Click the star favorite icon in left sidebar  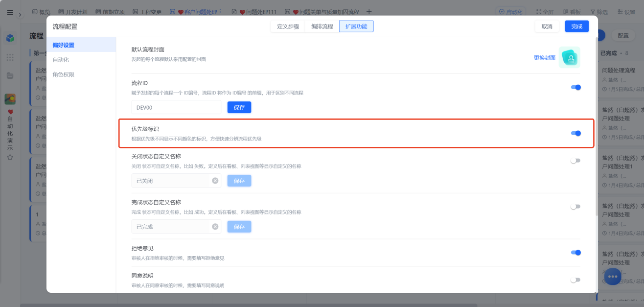pos(10,157)
